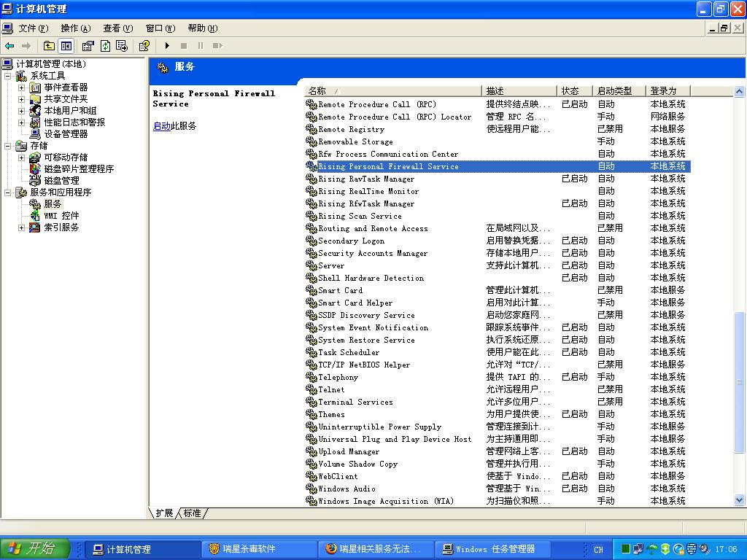The height and width of the screenshot is (560, 747).
Task: Expand the 索引服务 tree node
Action: (22, 227)
